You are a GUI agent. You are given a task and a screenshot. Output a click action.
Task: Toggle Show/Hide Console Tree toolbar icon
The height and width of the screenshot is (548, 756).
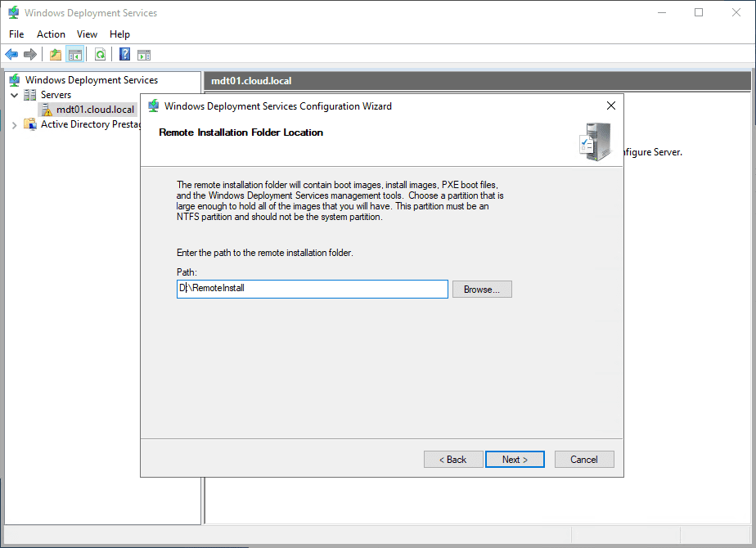[75, 55]
